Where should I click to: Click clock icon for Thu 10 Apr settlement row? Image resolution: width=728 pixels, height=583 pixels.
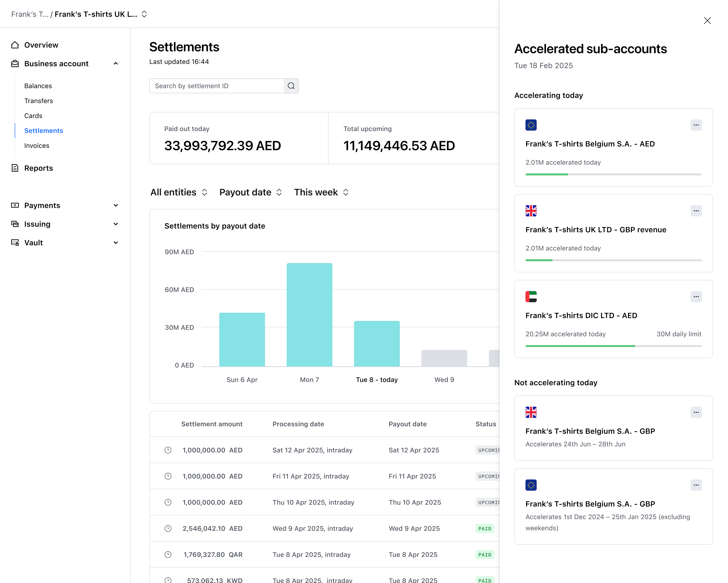[x=168, y=502]
